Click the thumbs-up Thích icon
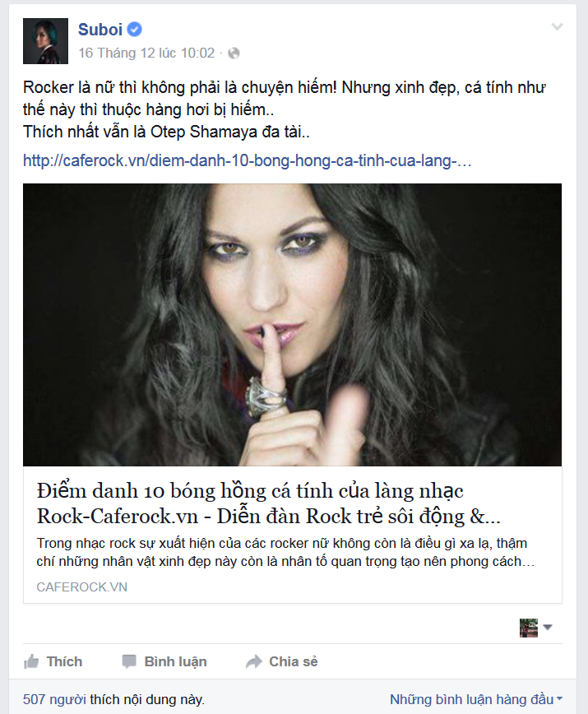 (x=31, y=661)
